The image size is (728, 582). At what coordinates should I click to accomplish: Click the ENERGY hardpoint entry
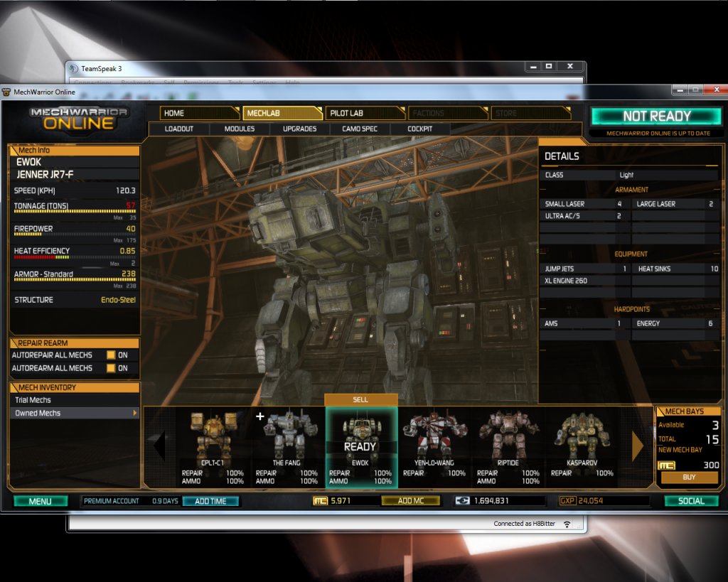click(x=675, y=323)
